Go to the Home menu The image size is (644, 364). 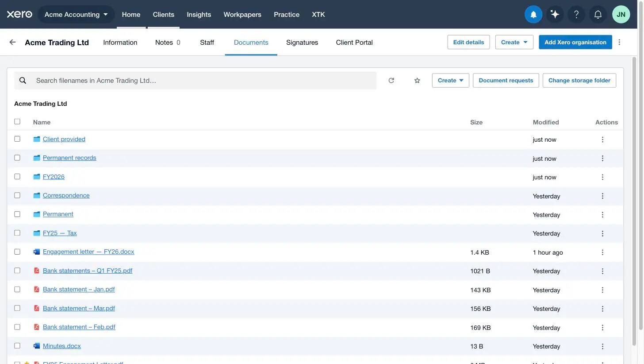(131, 15)
